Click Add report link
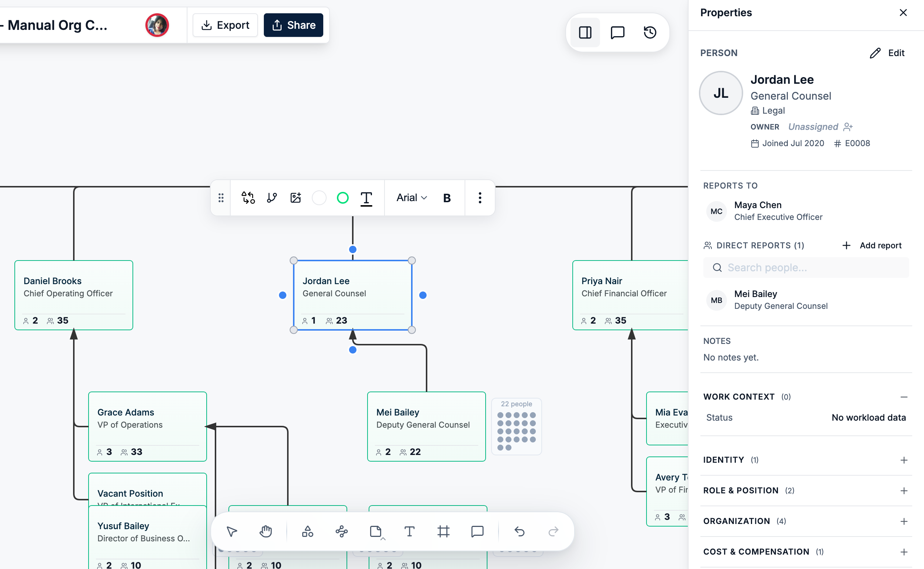This screenshot has width=924, height=569. point(871,245)
